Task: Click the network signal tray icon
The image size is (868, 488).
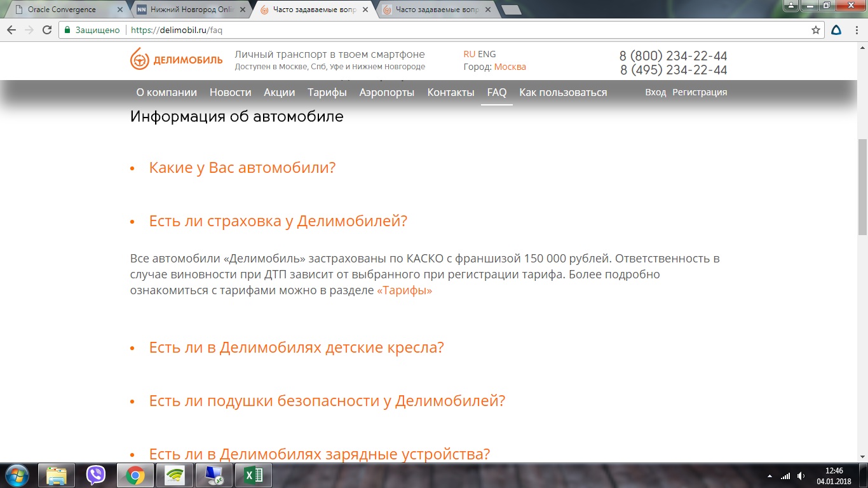Action: click(785, 476)
